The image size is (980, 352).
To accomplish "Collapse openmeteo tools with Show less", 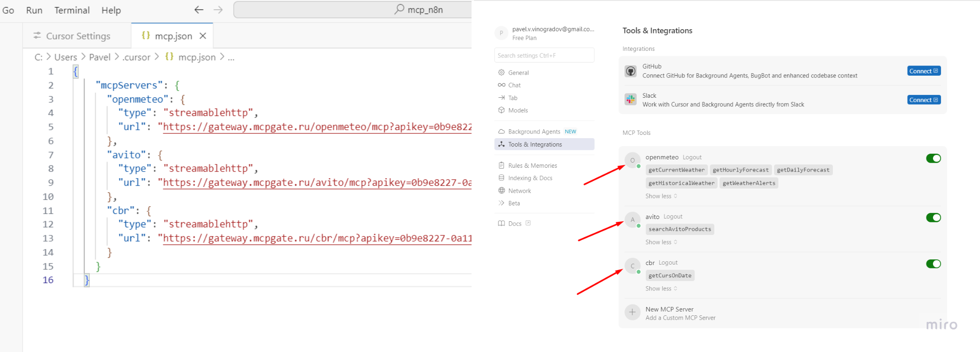I will (661, 196).
